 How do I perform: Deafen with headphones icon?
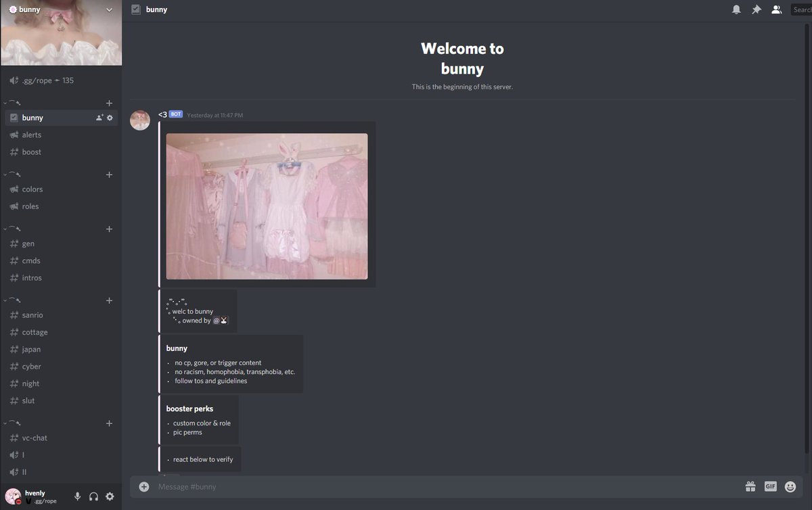tap(93, 496)
